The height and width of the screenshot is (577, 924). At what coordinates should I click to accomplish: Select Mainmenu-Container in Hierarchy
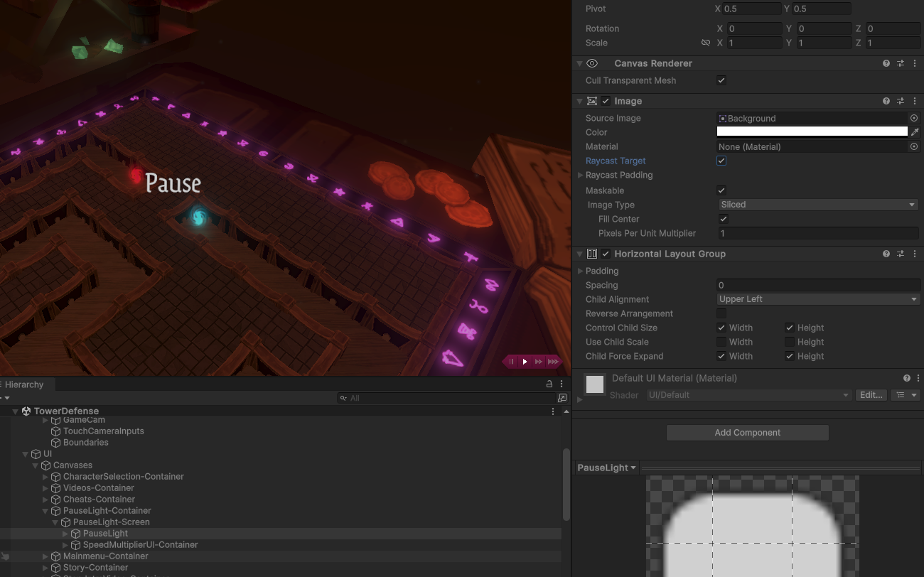105,556
